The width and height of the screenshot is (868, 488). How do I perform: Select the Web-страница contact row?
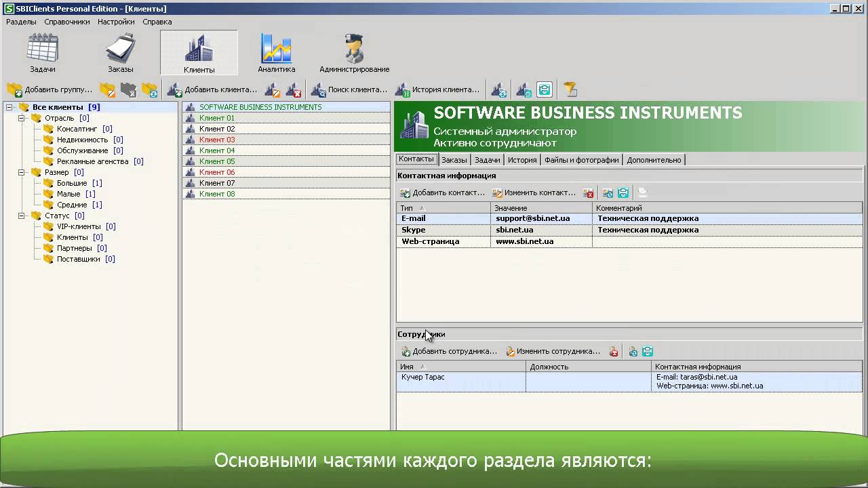pos(629,241)
